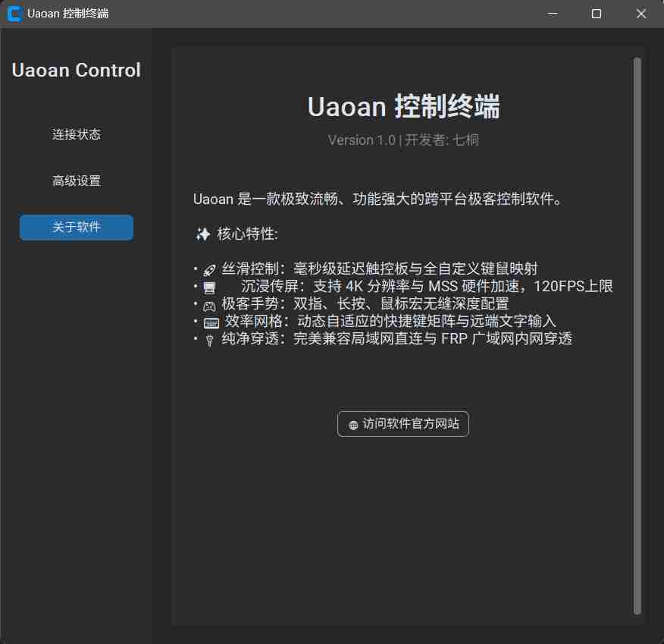
Task: Open the 连接状态 section in the sidebar
Action: (x=76, y=134)
